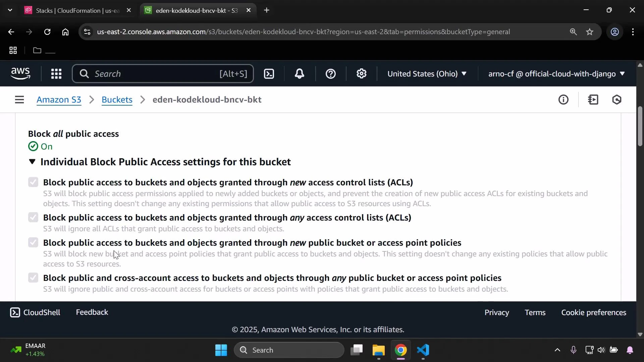This screenshot has width=644, height=362.
Task: Click the info icon near the bucket name
Action: pos(564,100)
